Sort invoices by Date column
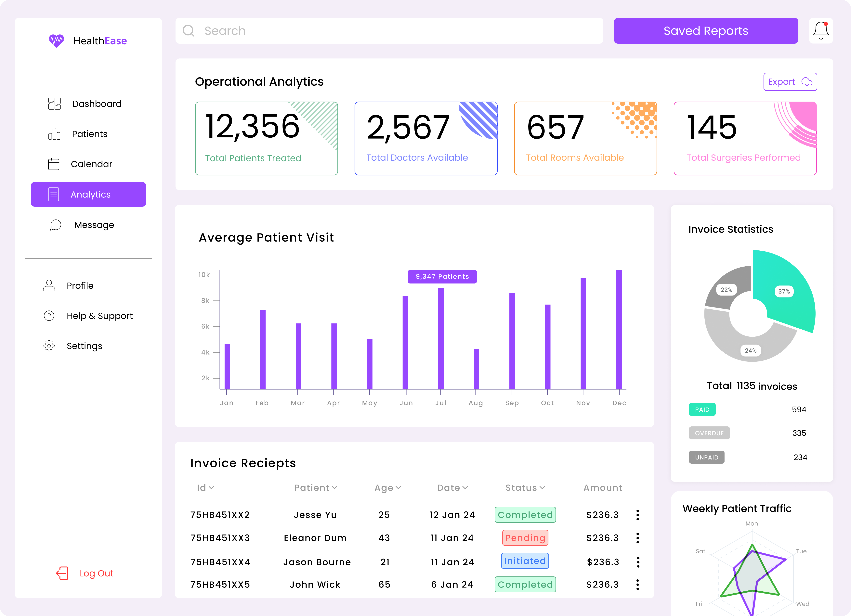 coord(452,488)
